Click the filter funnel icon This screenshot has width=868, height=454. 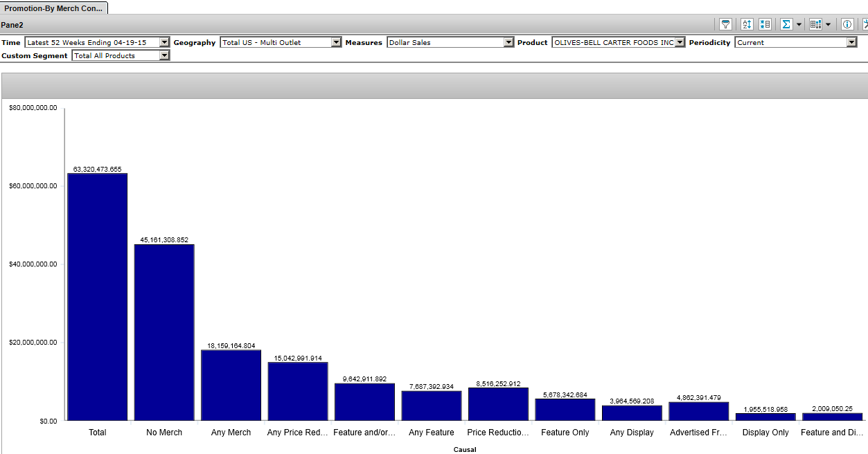pos(725,24)
